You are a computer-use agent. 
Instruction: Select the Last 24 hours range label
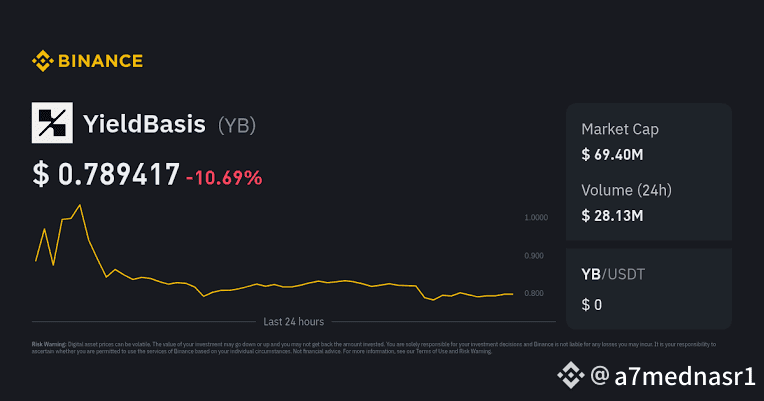tap(293, 322)
